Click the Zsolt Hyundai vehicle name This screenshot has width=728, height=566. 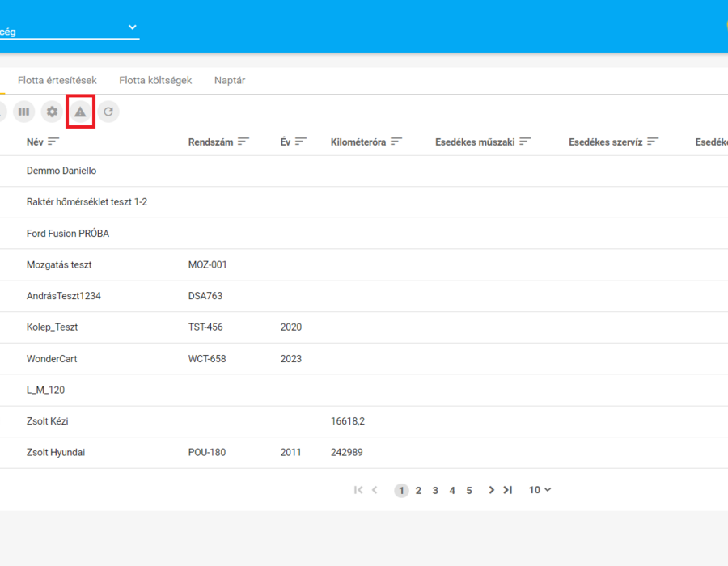tap(56, 452)
